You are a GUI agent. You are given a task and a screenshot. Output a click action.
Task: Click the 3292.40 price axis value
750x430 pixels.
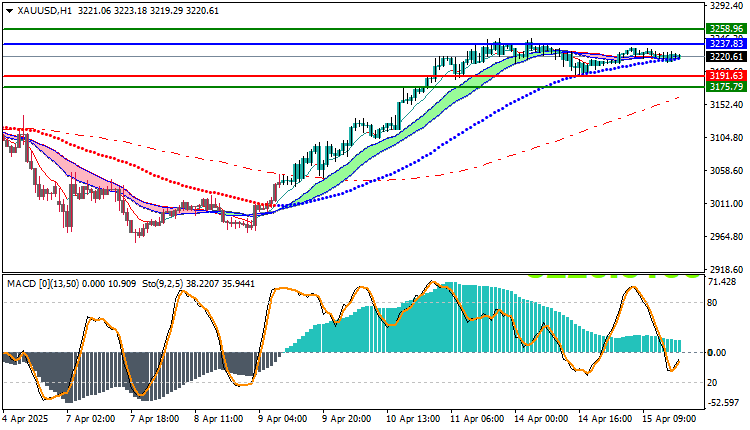point(726,6)
